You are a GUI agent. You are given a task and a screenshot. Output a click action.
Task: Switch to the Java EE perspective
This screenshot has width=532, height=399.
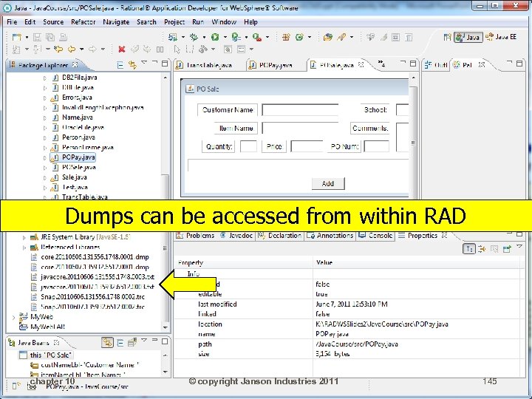click(501, 37)
